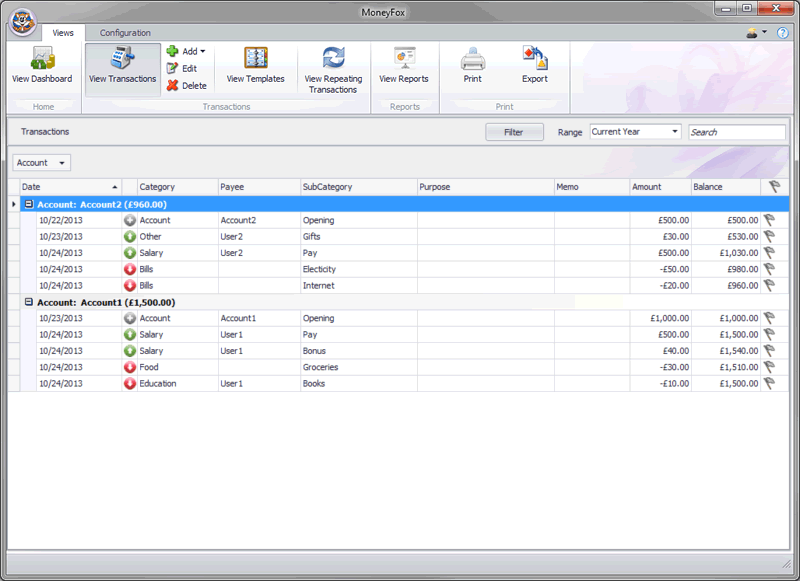Click the Edit transaction icon
The width and height of the screenshot is (800, 581).
coord(173,68)
